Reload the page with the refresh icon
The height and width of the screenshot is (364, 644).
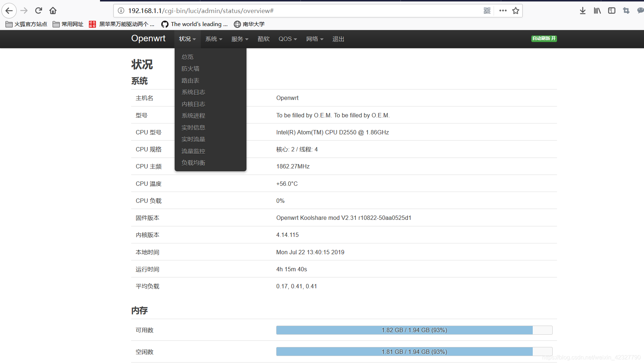(38, 11)
